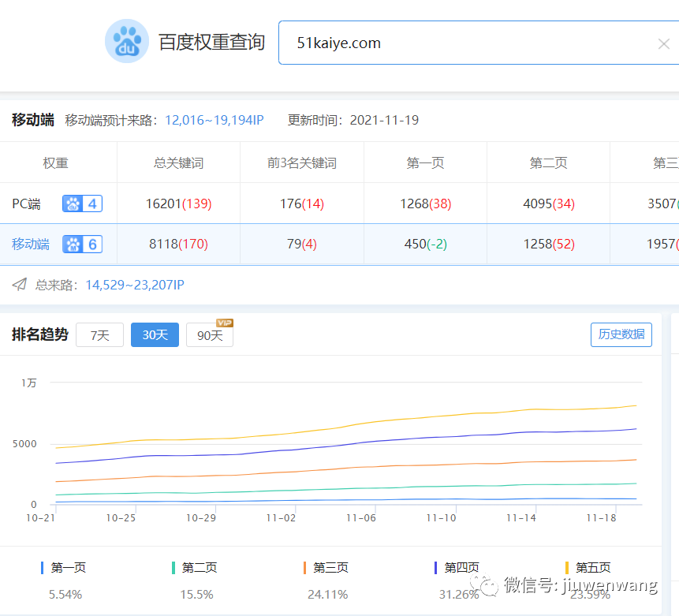Click PC first page value 1268(38)

coord(426,203)
